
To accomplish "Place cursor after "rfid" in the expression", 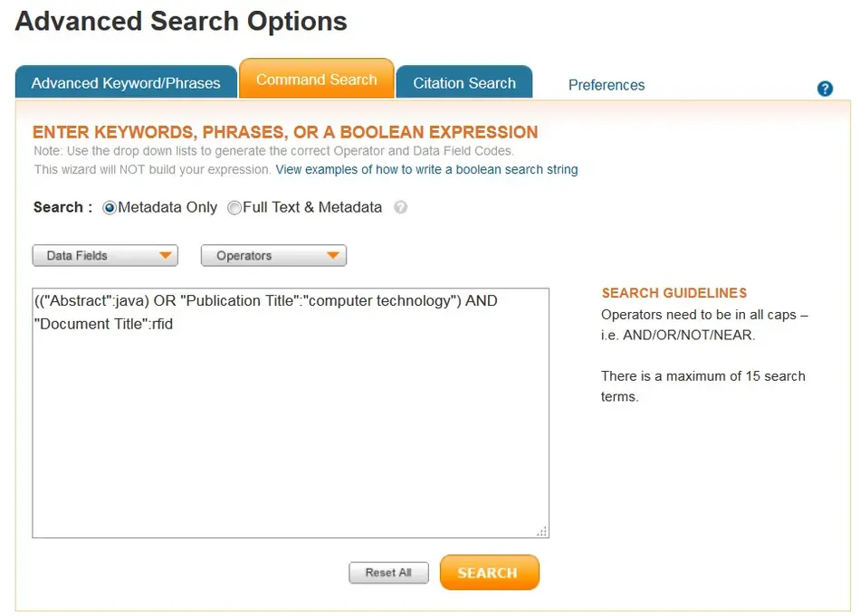I will [x=174, y=324].
